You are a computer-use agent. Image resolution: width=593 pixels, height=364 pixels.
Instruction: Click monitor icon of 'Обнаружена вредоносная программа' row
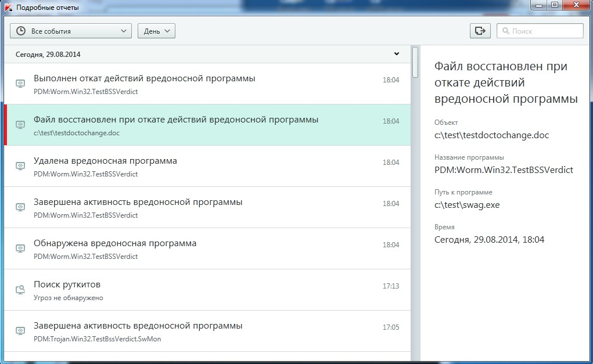click(20, 248)
